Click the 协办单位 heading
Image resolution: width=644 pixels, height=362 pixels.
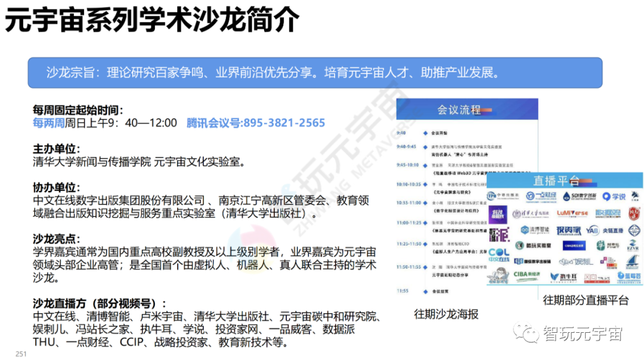tap(57, 187)
